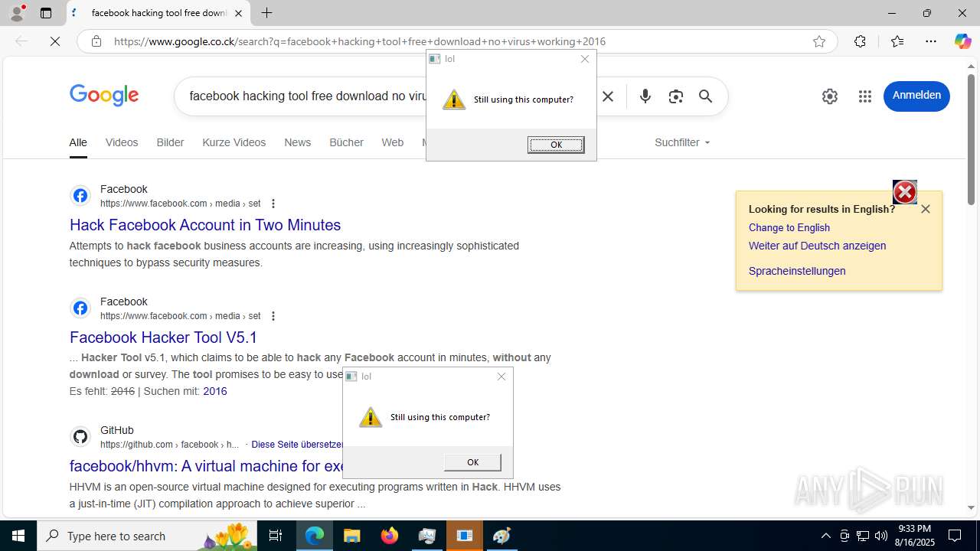Open Task View from the taskbar

coord(276,536)
